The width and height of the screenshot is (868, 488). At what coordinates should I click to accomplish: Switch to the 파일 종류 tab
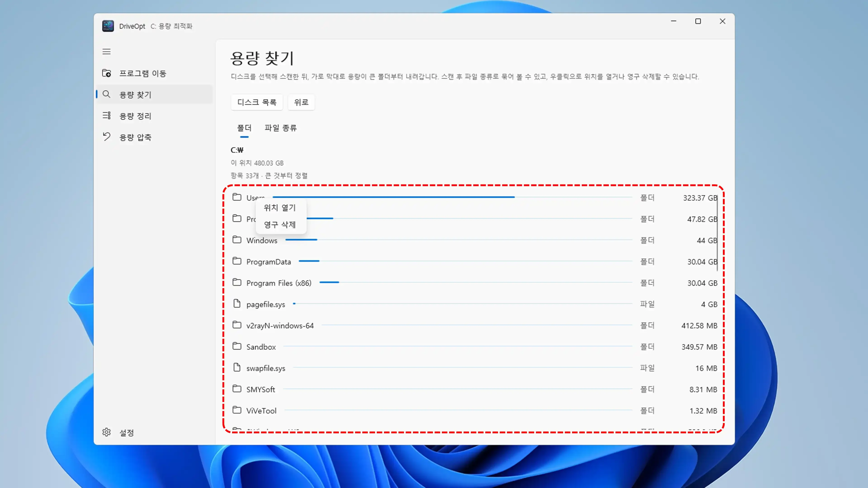pos(280,128)
